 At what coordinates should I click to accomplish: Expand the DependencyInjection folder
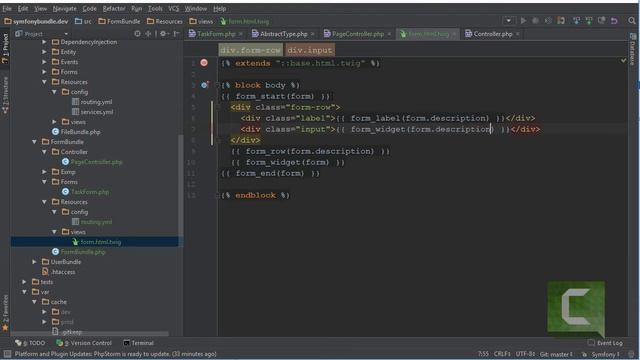click(x=44, y=42)
